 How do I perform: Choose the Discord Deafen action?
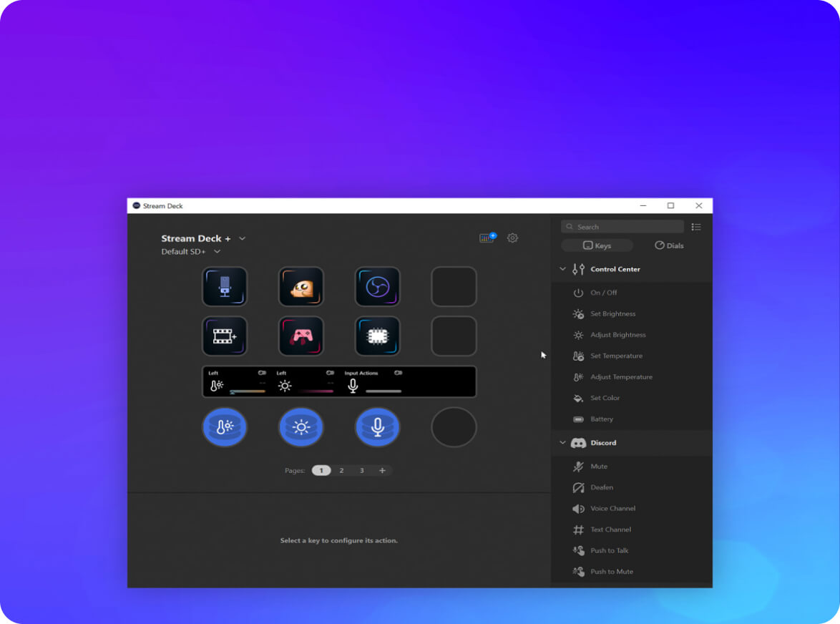click(632, 487)
